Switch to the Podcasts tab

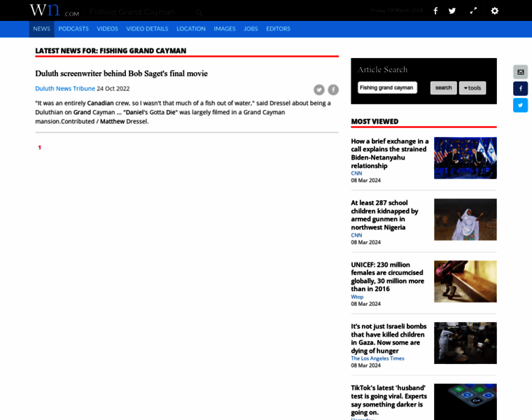[73, 29]
